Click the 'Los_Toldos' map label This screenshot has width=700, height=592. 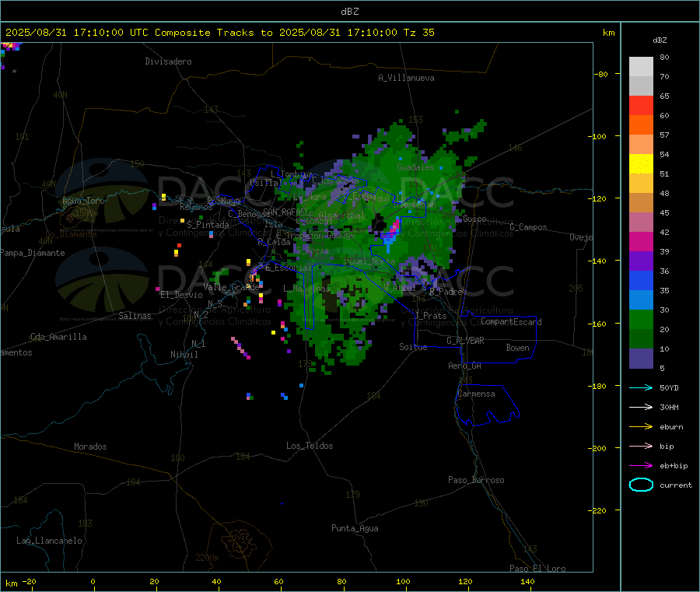310,446
